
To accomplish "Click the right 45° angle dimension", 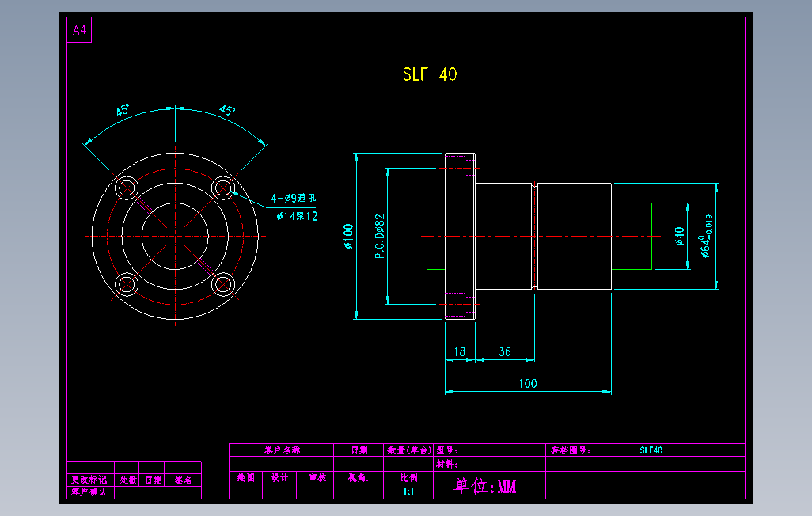I will (227, 110).
